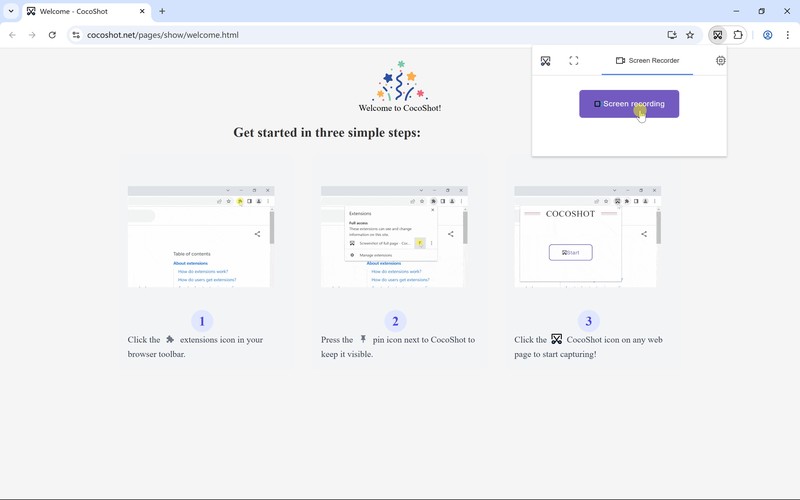Open the CocoShot screenshot capture tab in popup
The height and width of the screenshot is (500, 800).
coord(545,61)
